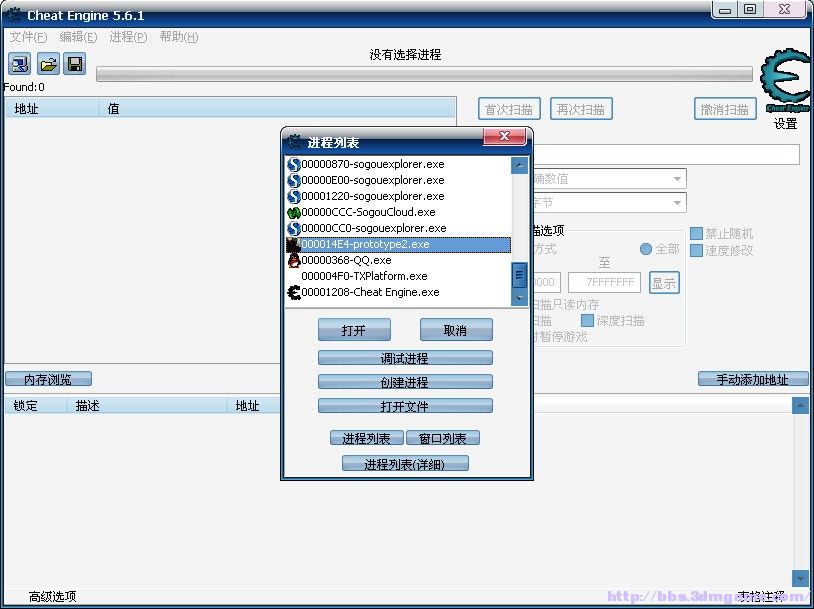Click the process list scrollbar thumb
The height and width of the screenshot is (609, 814).
tap(519, 274)
